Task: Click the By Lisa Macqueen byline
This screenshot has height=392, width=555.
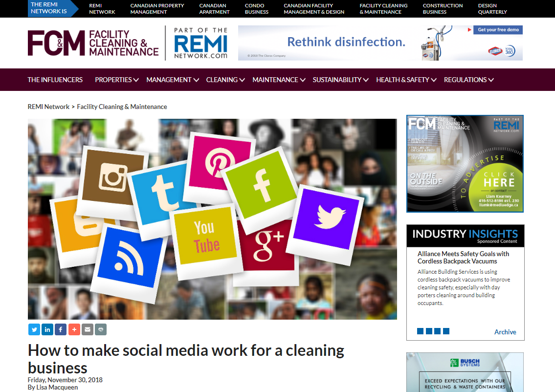Action: click(53, 388)
